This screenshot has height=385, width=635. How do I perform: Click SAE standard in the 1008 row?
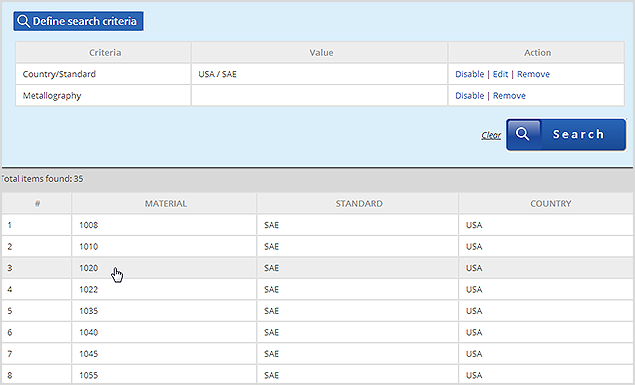tap(271, 225)
